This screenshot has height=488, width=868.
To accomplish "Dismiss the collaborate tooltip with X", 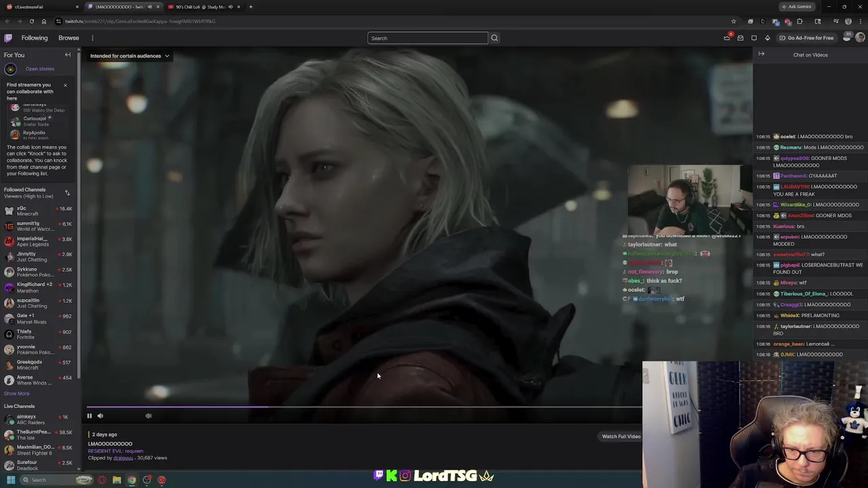I will [x=65, y=85].
